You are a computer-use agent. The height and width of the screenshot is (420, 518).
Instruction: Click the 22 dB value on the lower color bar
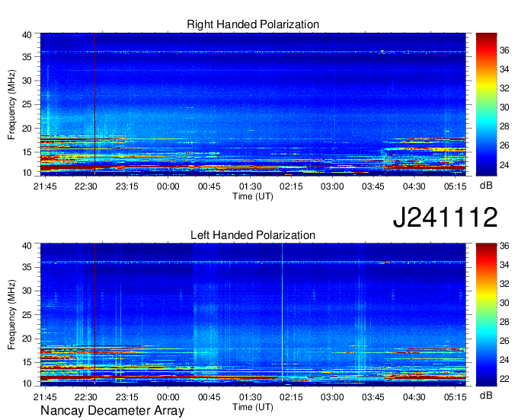tap(504, 379)
